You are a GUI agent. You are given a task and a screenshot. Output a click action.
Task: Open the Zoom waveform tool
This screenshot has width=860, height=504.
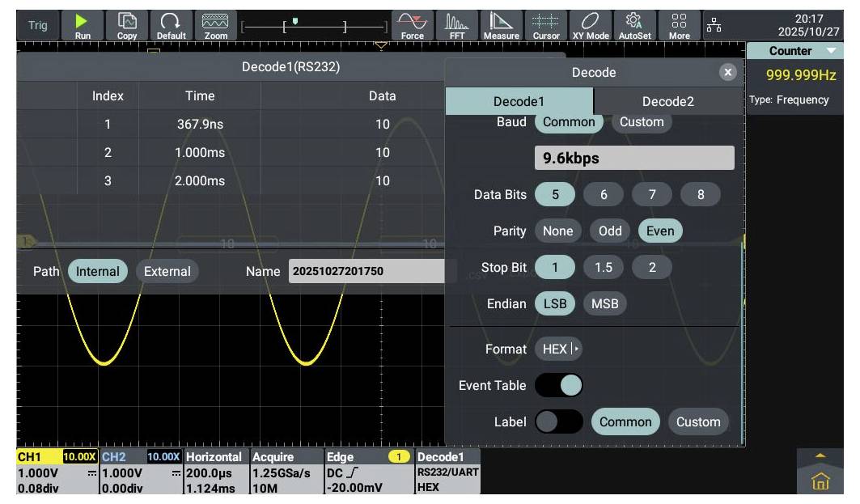coord(215,25)
